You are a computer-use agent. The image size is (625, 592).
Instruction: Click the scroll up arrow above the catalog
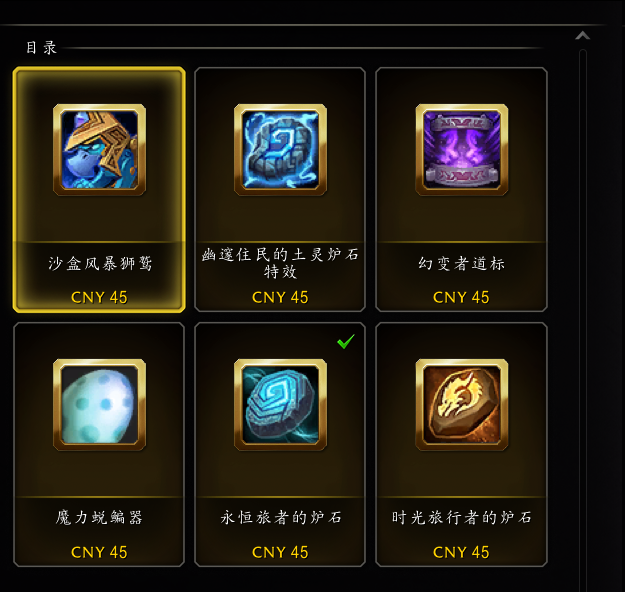[582, 36]
